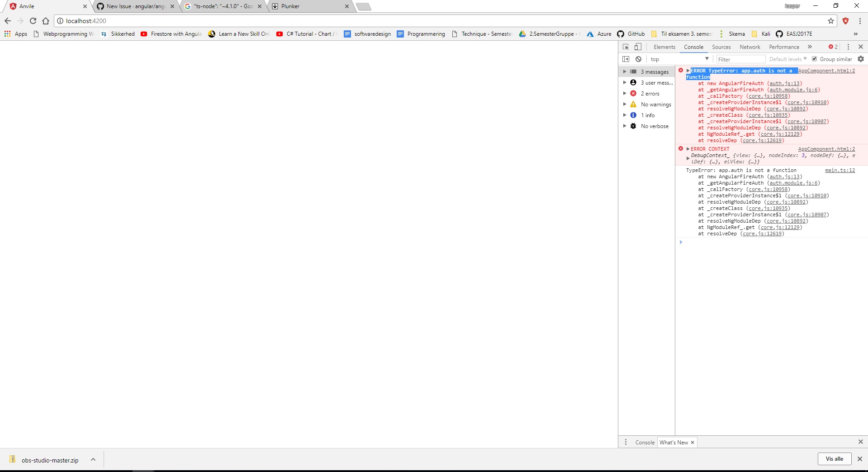Switch to the Sources tab

[721, 47]
